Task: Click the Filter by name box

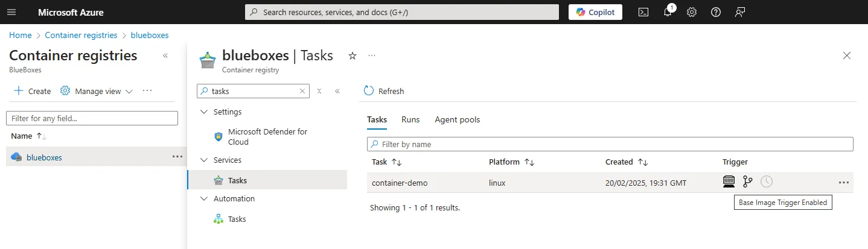Action: tap(610, 144)
